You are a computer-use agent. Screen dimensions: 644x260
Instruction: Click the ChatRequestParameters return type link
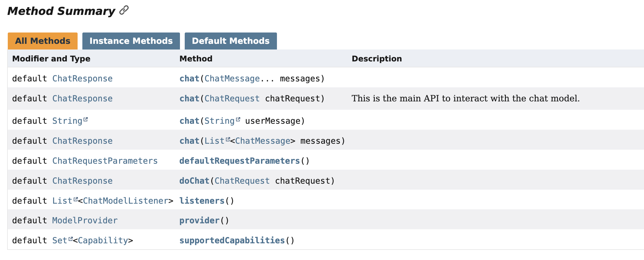point(105,161)
